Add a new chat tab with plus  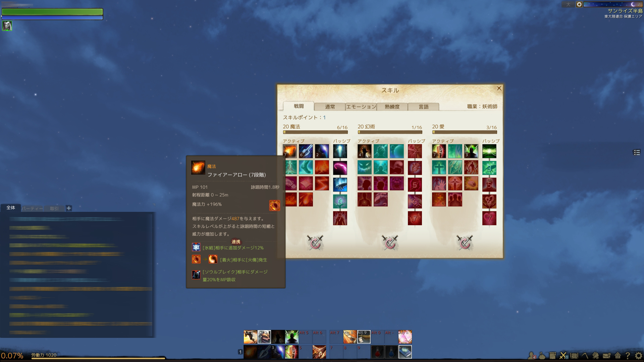(69, 208)
